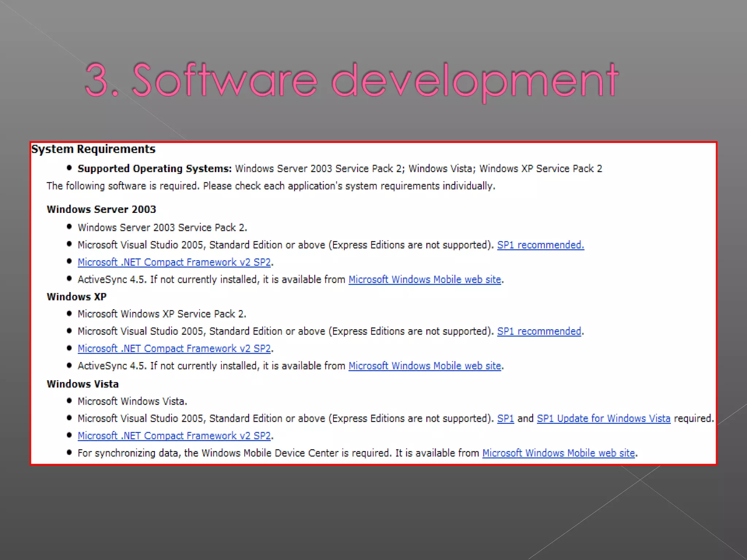747x560 pixels.
Task: Open .NET Compact Framework v2 SP2 link under Windows Vista
Action: pos(174,436)
